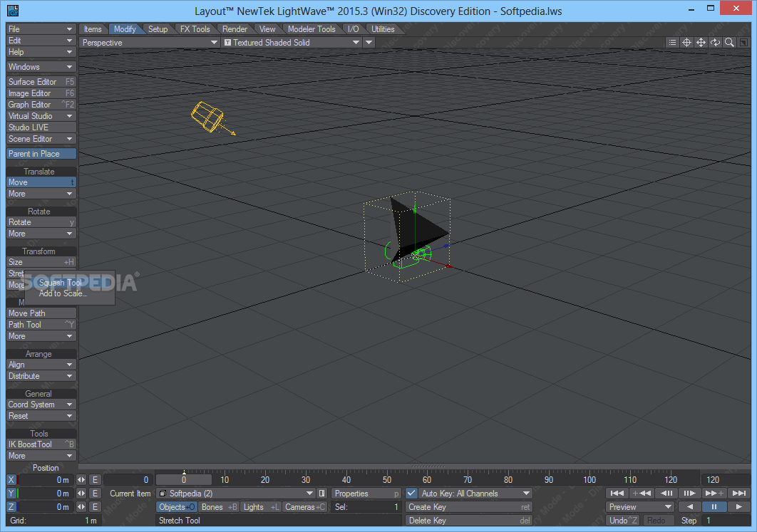Switch to the Items tab
This screenshot has width=757, height=532.
click(93, 29)
